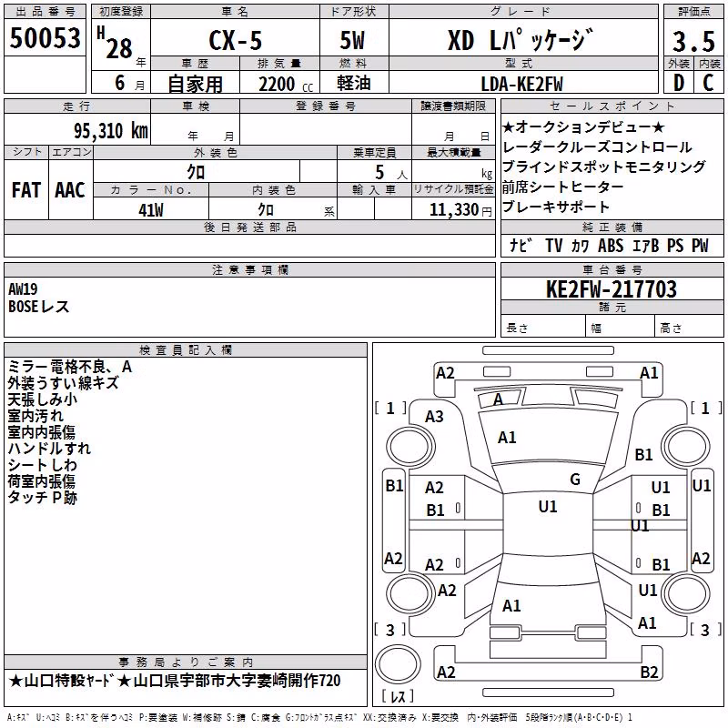
Task: Select the mileage 95,310 km
Action: click(x=111, y=131)
